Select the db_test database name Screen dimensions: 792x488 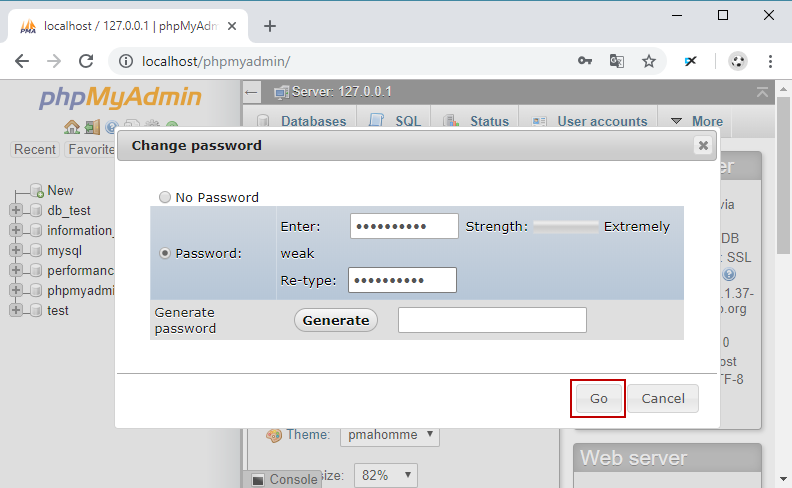(x=69, y=210)
